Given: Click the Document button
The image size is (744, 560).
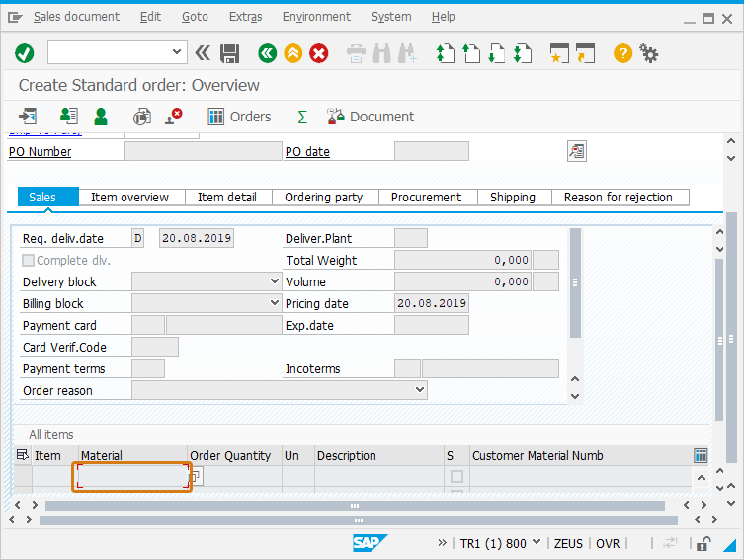Looking at the screenshot, I should point(372,117).
